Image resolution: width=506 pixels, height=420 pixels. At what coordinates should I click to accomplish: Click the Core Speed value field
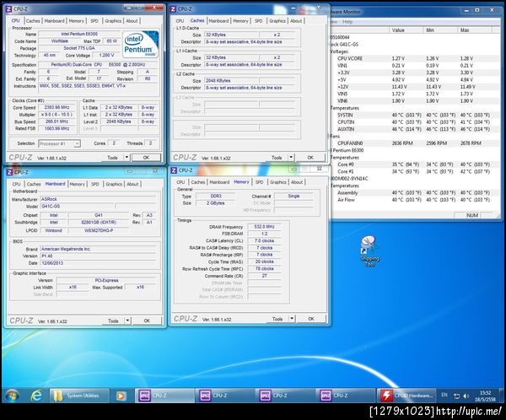point(57,107)
